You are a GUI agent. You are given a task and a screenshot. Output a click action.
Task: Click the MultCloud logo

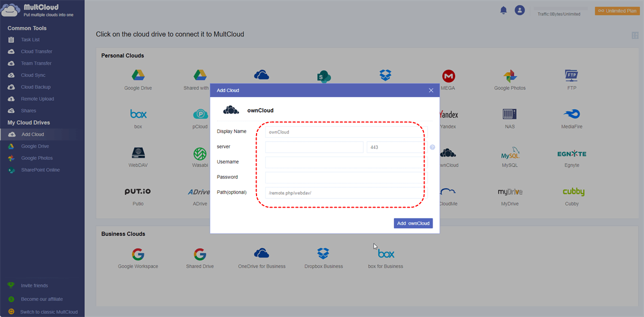point(38,11)
